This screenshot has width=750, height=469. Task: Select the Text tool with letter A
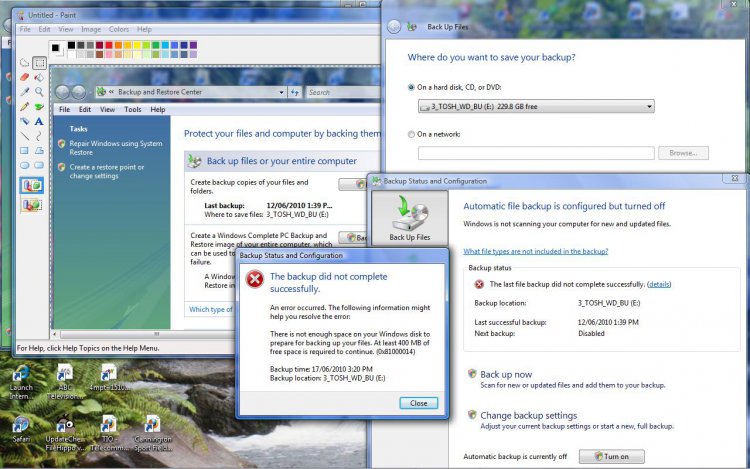tap(39, 121)
